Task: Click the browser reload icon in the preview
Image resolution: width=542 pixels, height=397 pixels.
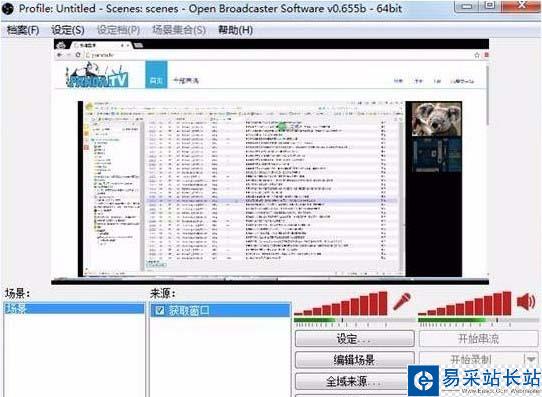Action: tap(78, 55)
